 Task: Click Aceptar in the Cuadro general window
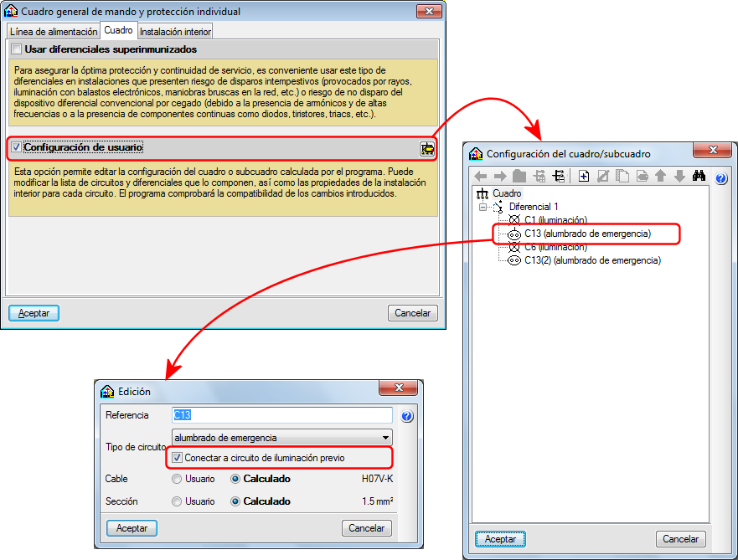34,313
